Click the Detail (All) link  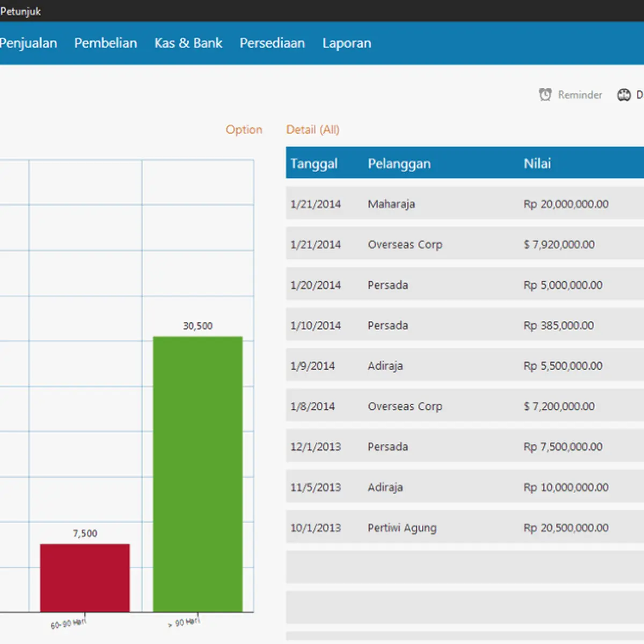click(x=313, y=129)
